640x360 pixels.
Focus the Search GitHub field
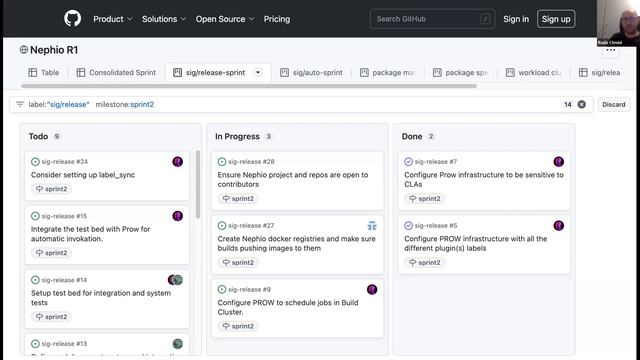(432, 19)
